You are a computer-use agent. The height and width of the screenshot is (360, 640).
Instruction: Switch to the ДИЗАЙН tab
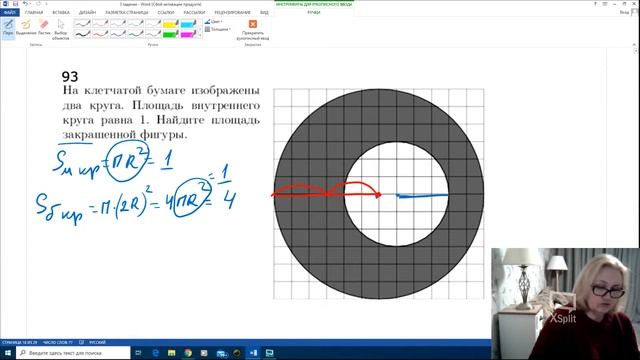[87, 13]
